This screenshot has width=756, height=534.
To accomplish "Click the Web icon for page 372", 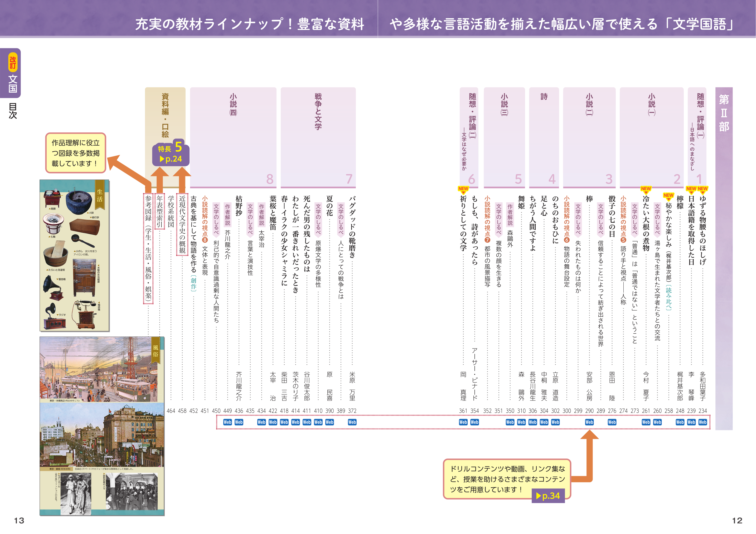I will pos(352,422).
